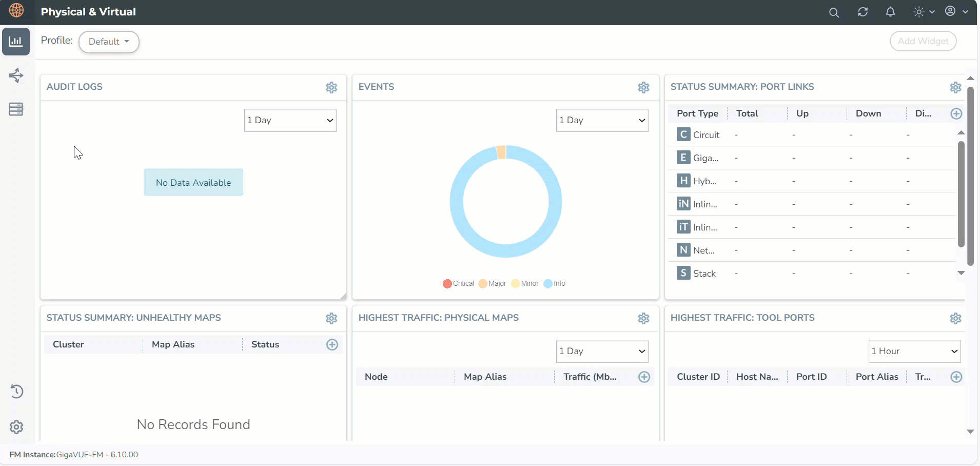Open the inventory server-rack sidebar icon
The image size is (980, 466).
16,109
